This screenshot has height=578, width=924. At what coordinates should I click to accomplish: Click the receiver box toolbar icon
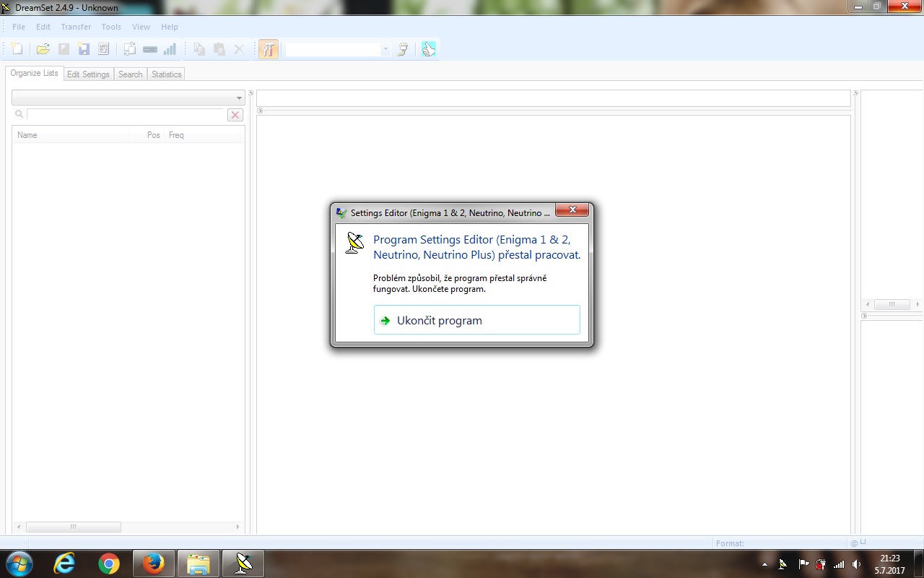(x=150, y=49)
